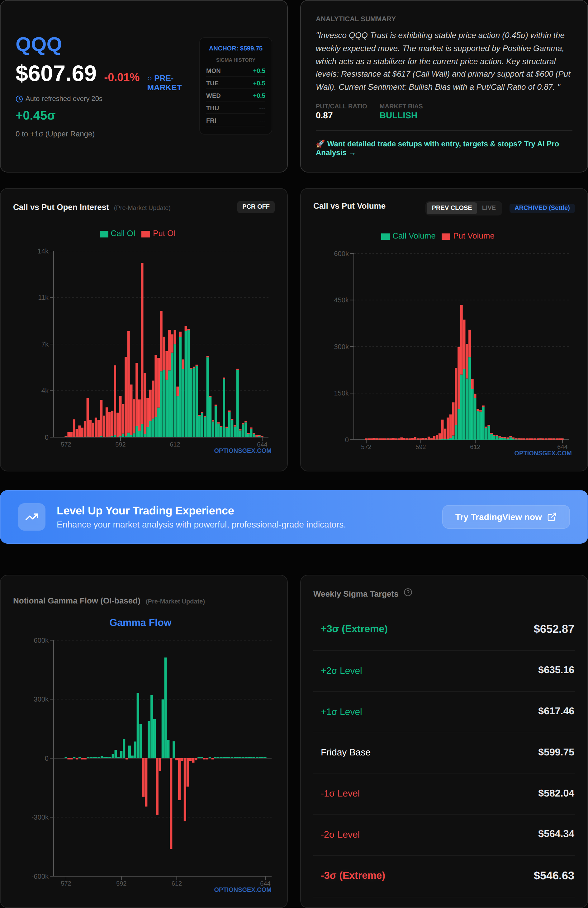The image size is (588, 908).
Task: Select the +1σ Level row at $617.46
Action: (x=444, y=712)
